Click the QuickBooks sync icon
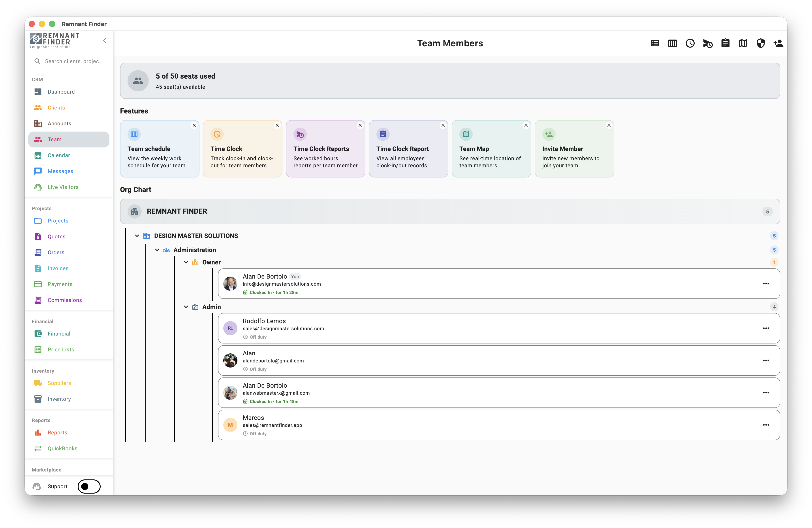The height and width of the screenshot is (528, 812). coord(38,448)
